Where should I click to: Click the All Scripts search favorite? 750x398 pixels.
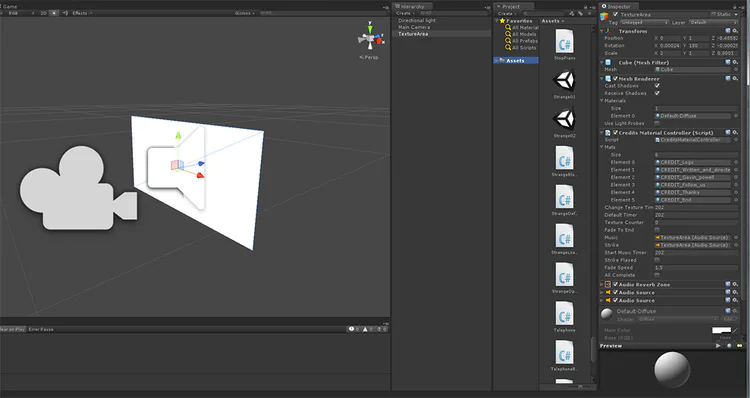(x=520, y=48)
